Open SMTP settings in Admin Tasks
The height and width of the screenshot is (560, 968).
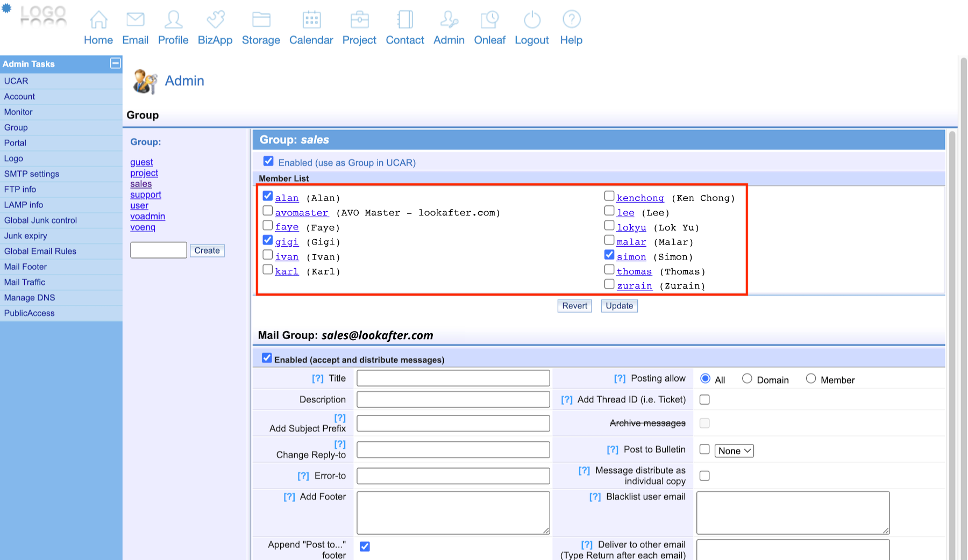tap(32, 174)
